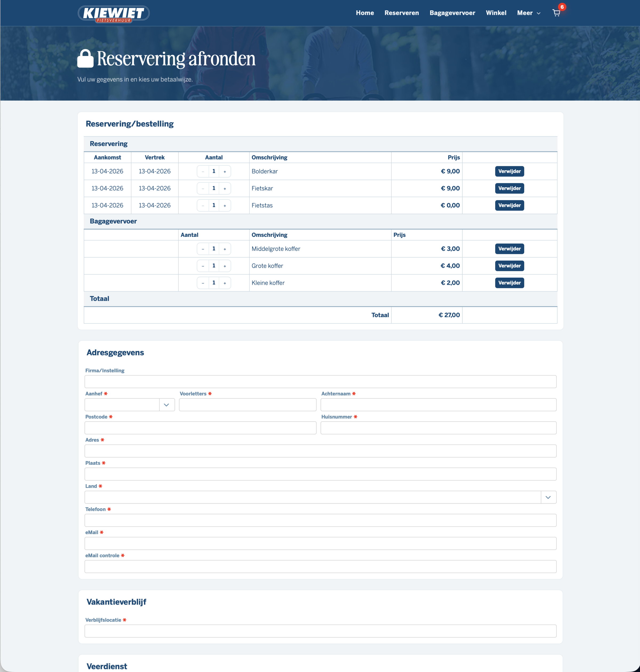The height and width of the screenshot is (672, 640).
Task: Click the Firma/Instelling text field
Action: [320, 382]
